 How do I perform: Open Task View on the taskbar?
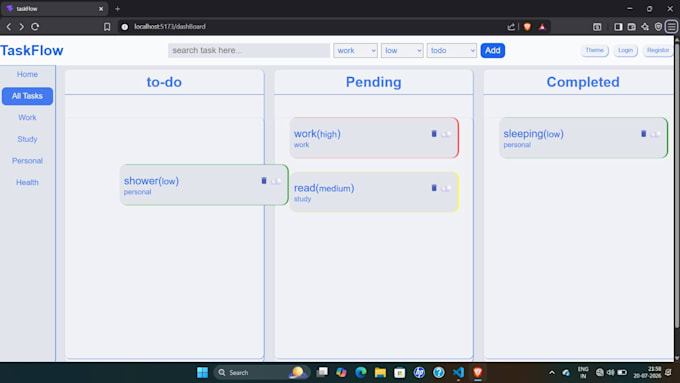[x=322, y=373]
